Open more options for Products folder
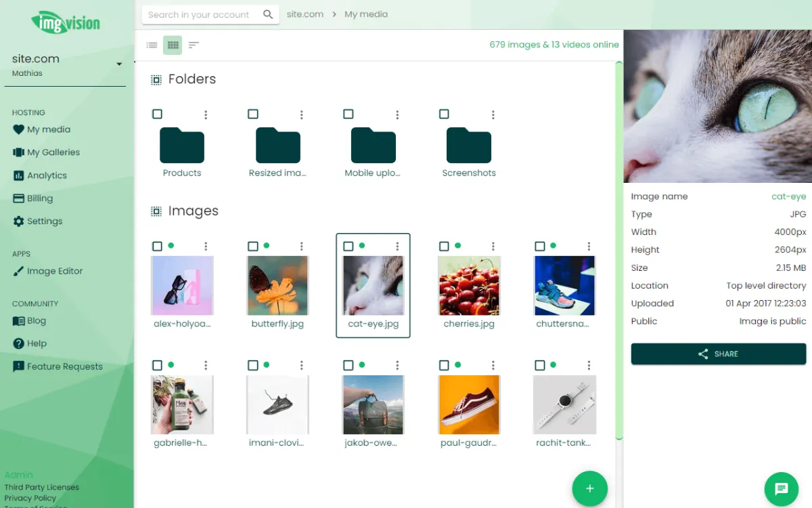Viewport: 812px width, 508px height. (206, 114)
